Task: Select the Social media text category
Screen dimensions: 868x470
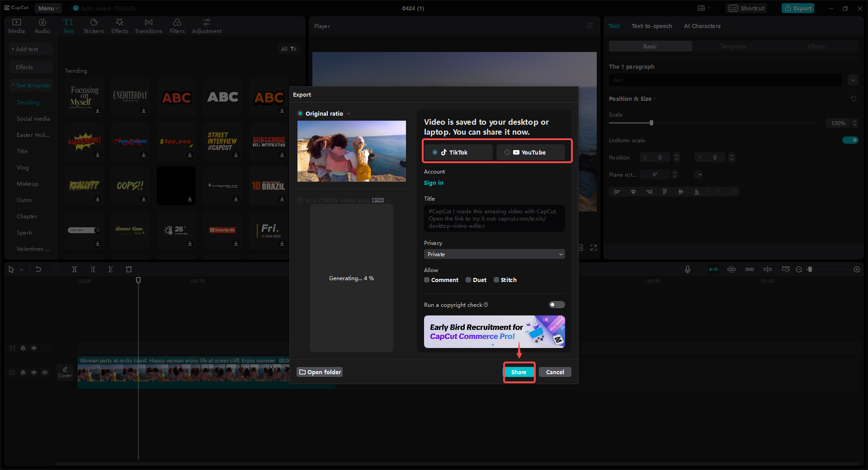Action: [x=33, y=118]
